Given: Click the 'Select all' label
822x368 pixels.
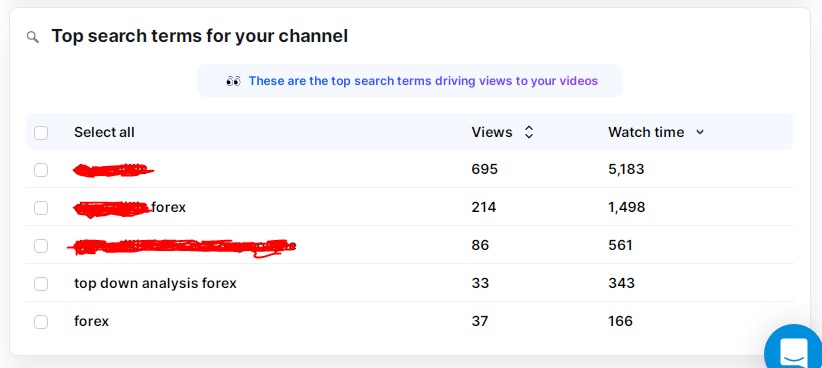Looking at the screenshot, I should pyautogui.click(x=104, y=132).
